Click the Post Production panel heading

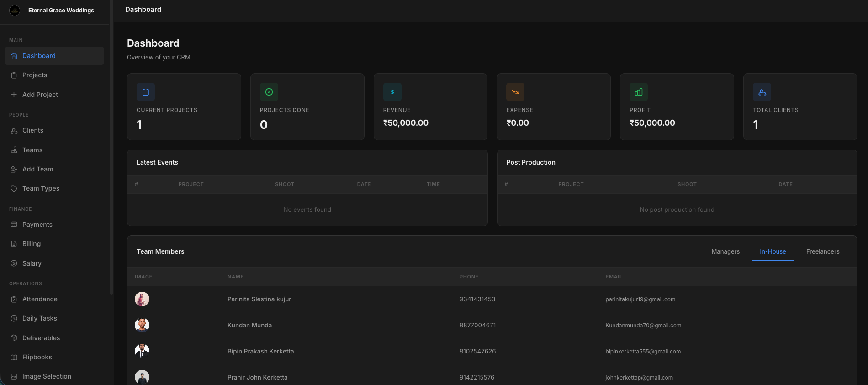(x=531, y=162)
